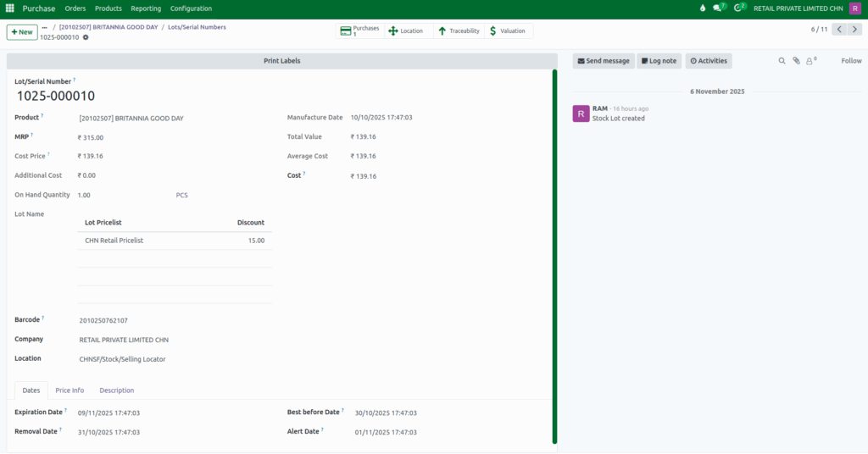Open the Orders menu

point(75,8)
